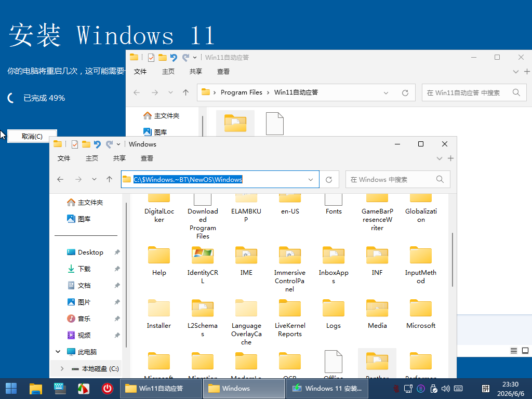Click the Windows taskbar window button

tap(244, 389)
